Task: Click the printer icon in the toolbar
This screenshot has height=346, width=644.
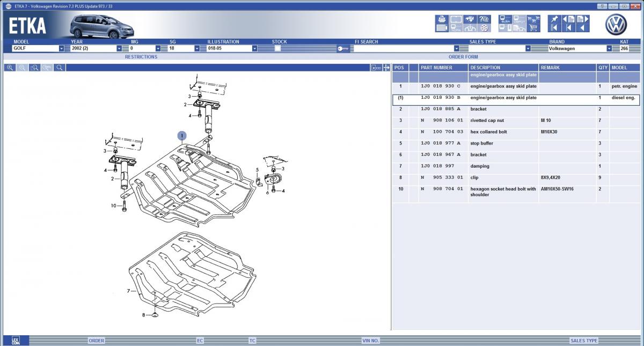Action: coord(441,19)
